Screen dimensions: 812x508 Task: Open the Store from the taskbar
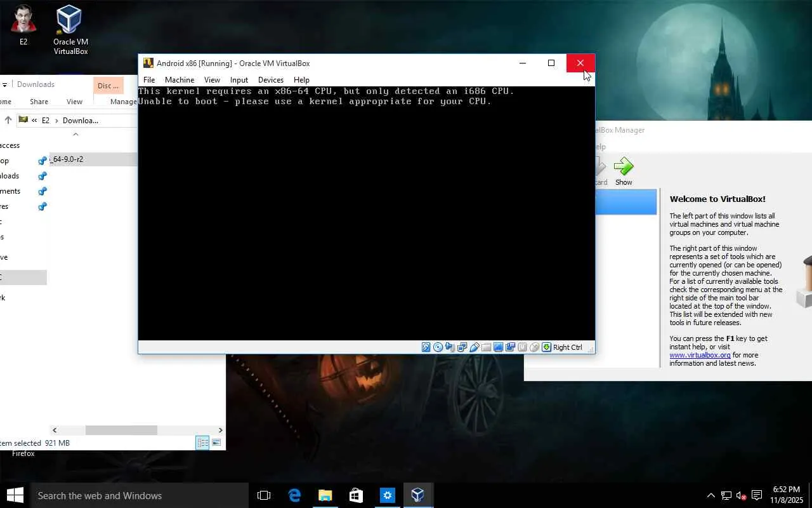(x=356, y=495)
